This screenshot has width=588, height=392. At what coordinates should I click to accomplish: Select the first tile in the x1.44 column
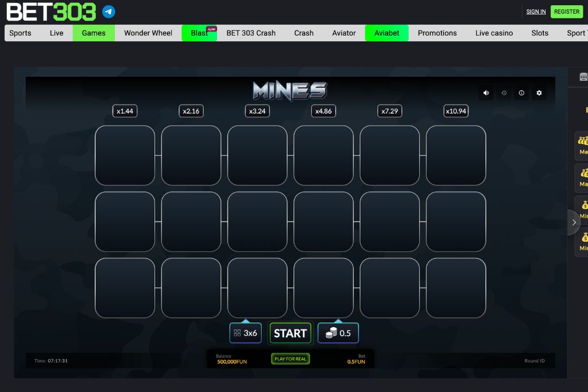[125, 156]
